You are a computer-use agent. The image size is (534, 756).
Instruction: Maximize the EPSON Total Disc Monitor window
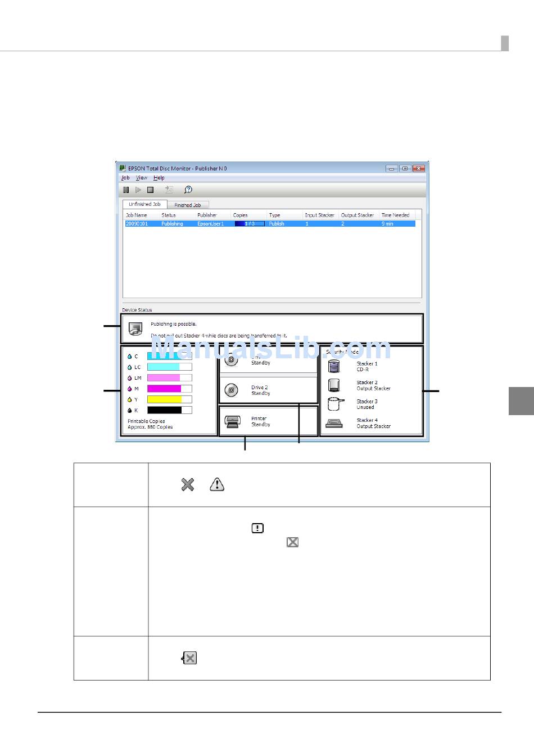click(405, 168)
